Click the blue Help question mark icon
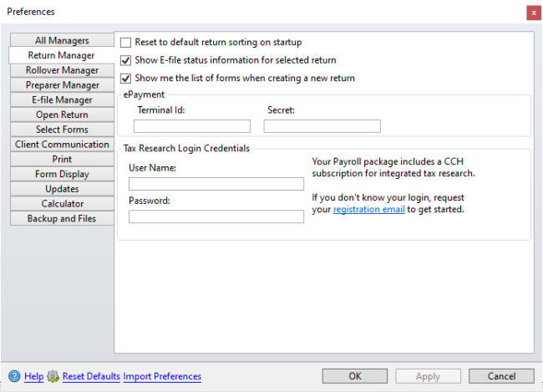 pyautogui.click(x=14, y=376)
